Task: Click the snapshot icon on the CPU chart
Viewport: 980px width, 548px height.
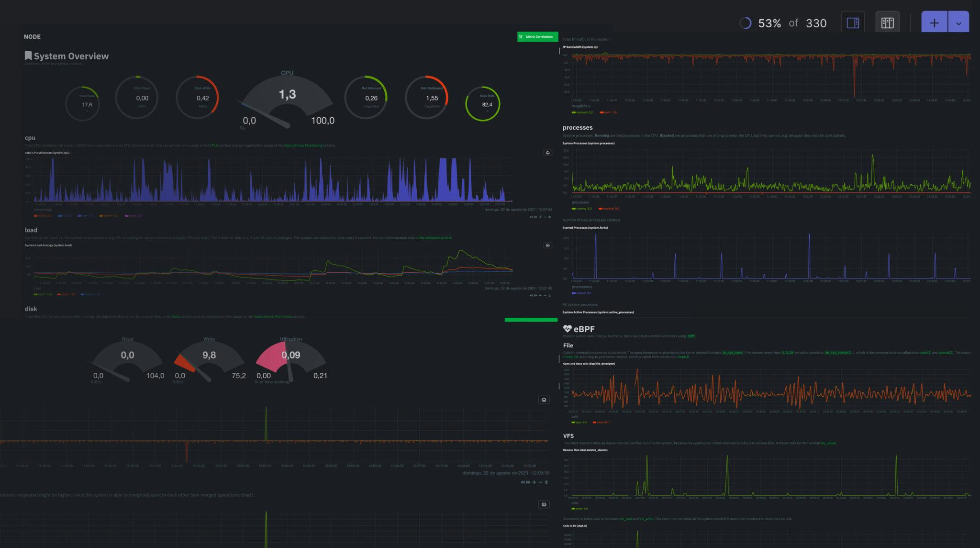Action: [548, 153]
